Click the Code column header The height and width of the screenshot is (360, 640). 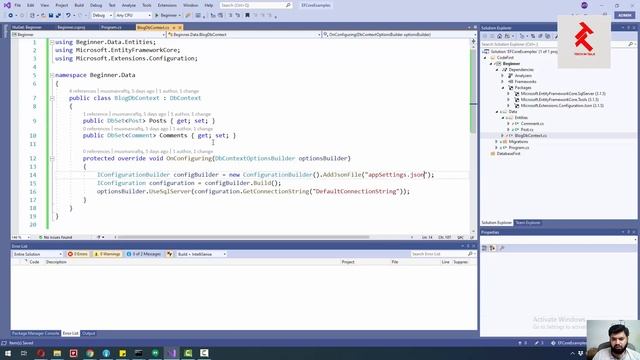(34, 262)
